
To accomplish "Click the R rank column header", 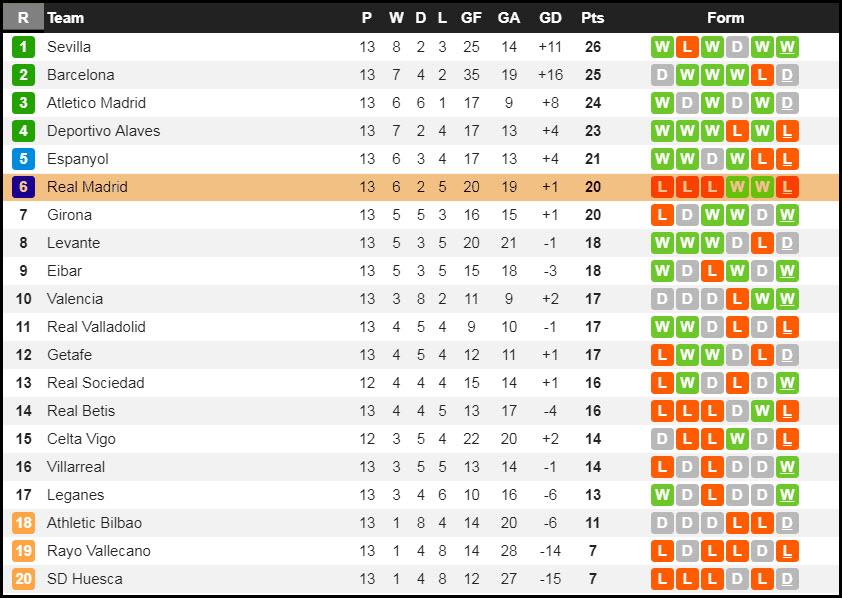I will (23, 18).
